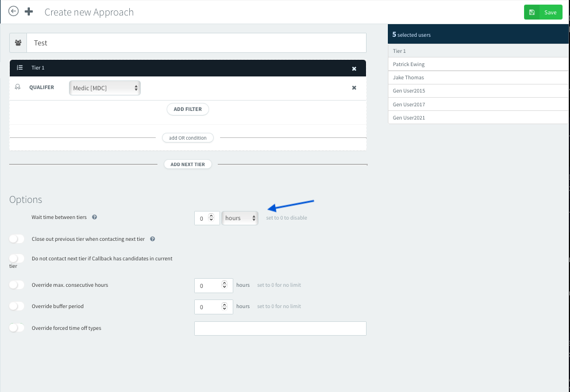Click the users group icon beside name field

[18, 43]
